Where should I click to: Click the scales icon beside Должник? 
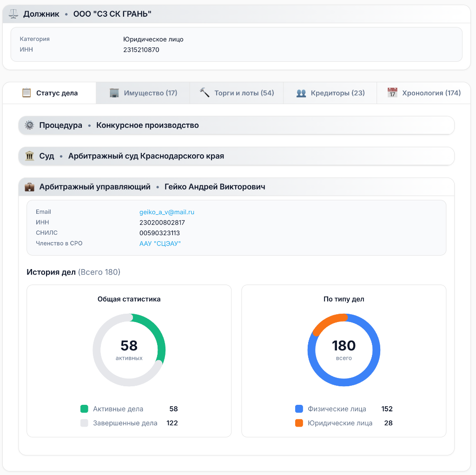[13, 14]
